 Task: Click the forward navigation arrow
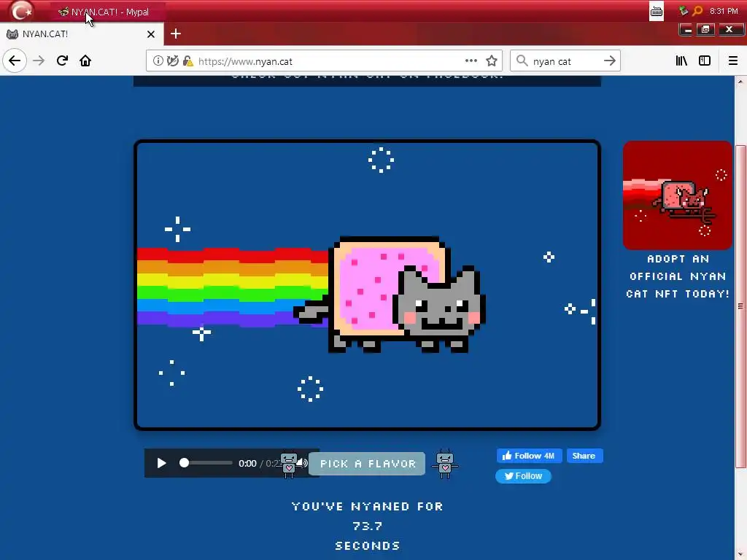coord(39,61)
